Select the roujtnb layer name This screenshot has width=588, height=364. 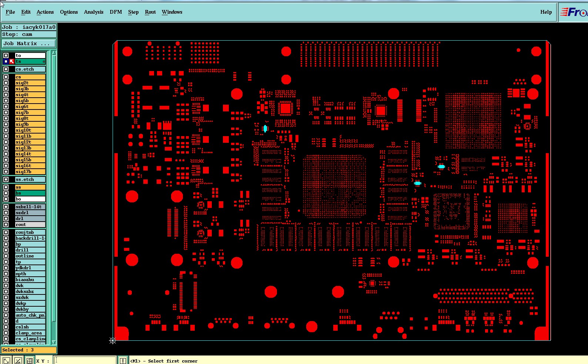[30, 232]
